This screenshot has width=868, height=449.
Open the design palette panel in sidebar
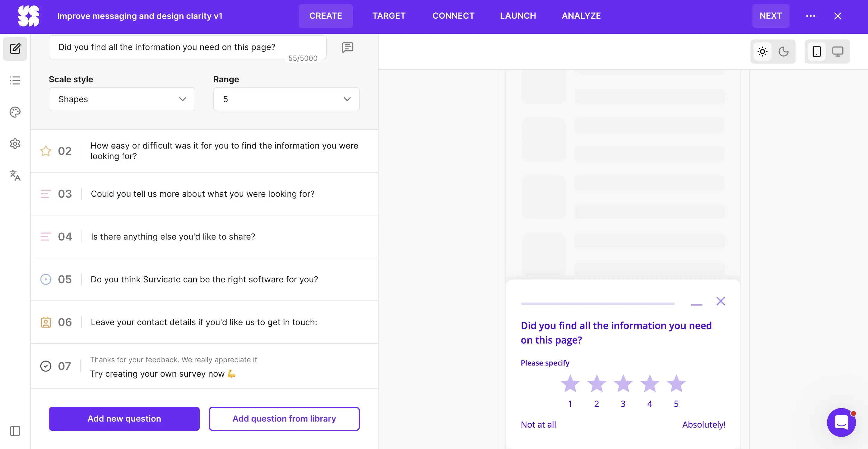click(x=15, y=112)
